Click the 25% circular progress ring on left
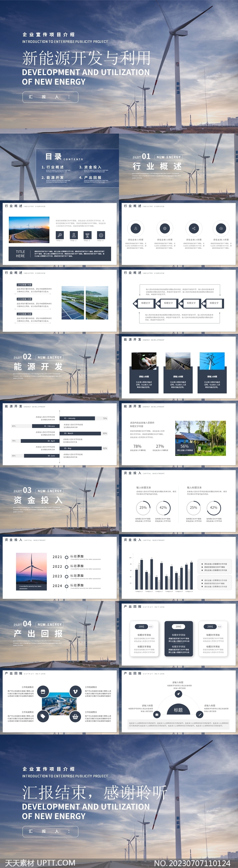 click(x=143, y=507)
